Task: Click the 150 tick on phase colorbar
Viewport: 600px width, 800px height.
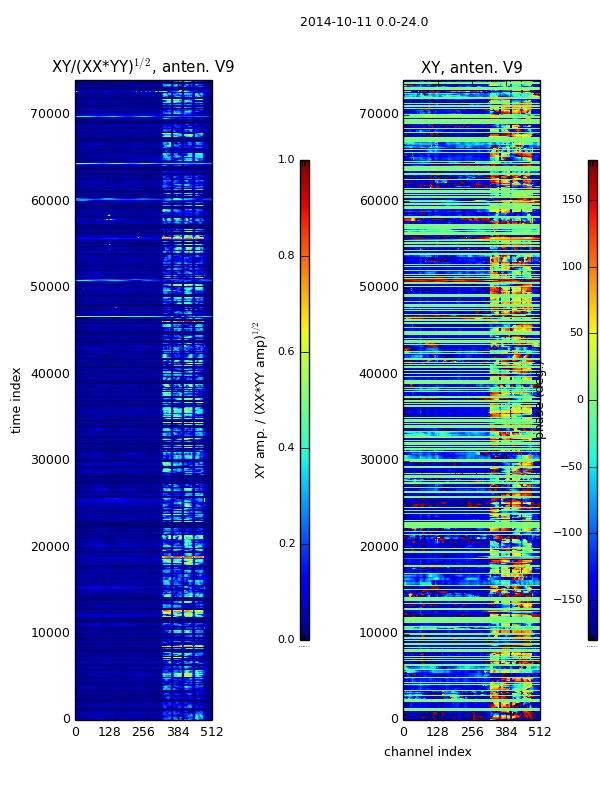Action: [572, 200]
